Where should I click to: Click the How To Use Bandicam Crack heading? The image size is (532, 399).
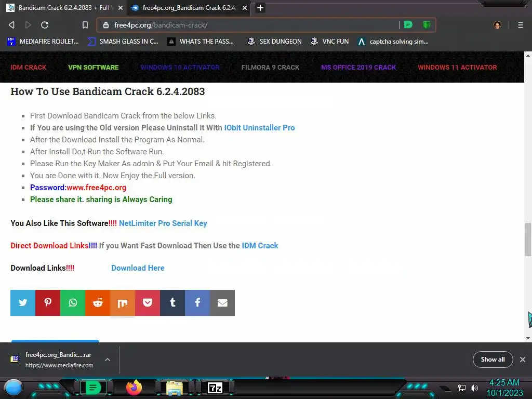pyautogui.click(x=108, y=91)
